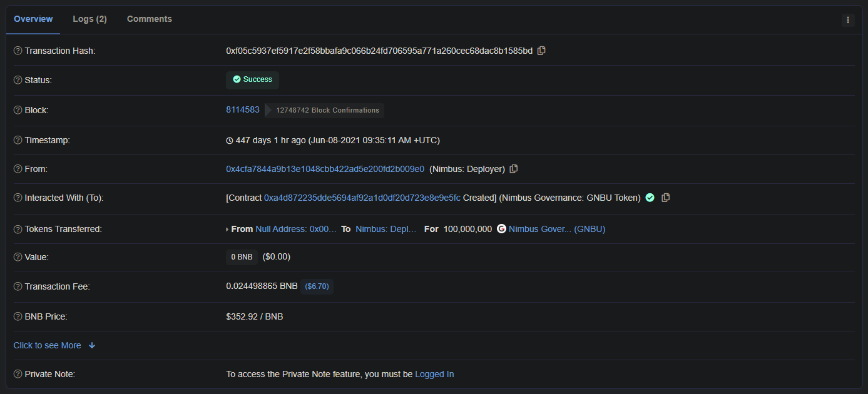Viewport: 868px width, 394px height.
Task: Open Nimbus Gover... (GNBU) token link
Action: pos(557,229)
